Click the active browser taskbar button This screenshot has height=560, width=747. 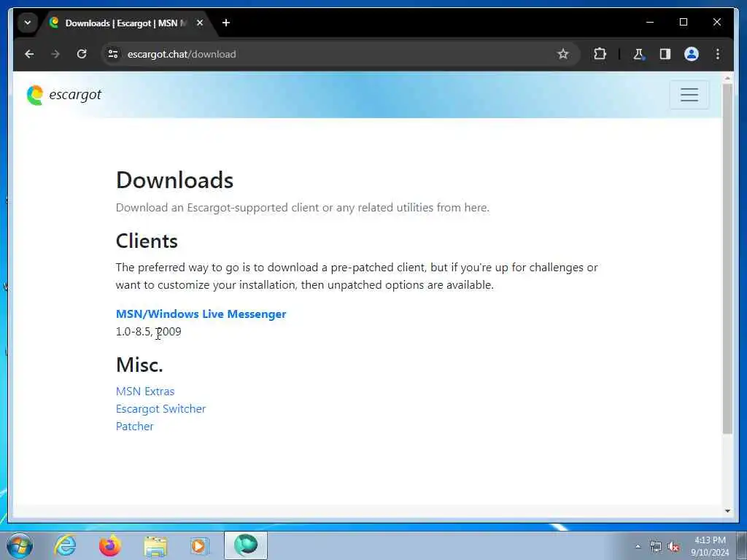[x=246, y=545]
